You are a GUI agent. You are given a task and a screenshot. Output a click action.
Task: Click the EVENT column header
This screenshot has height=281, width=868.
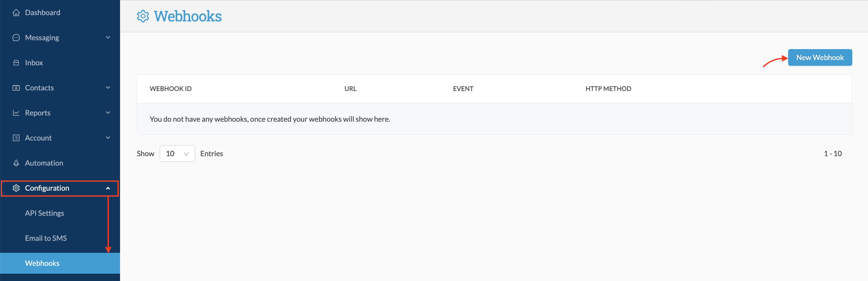pos(463,89)
